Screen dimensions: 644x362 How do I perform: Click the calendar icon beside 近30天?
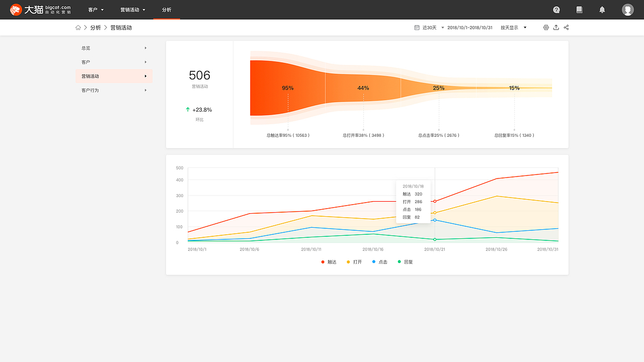[x=417, y=28]
